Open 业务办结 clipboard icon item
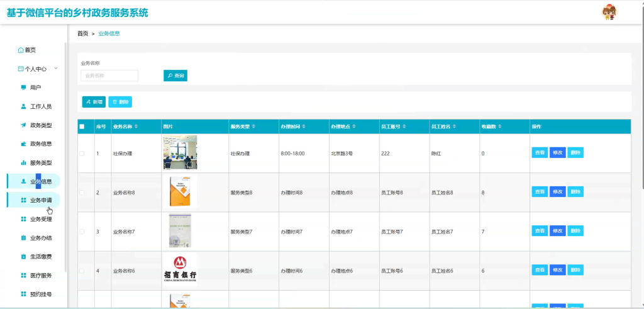Screen dimensions: 644x309 [23, 238]
